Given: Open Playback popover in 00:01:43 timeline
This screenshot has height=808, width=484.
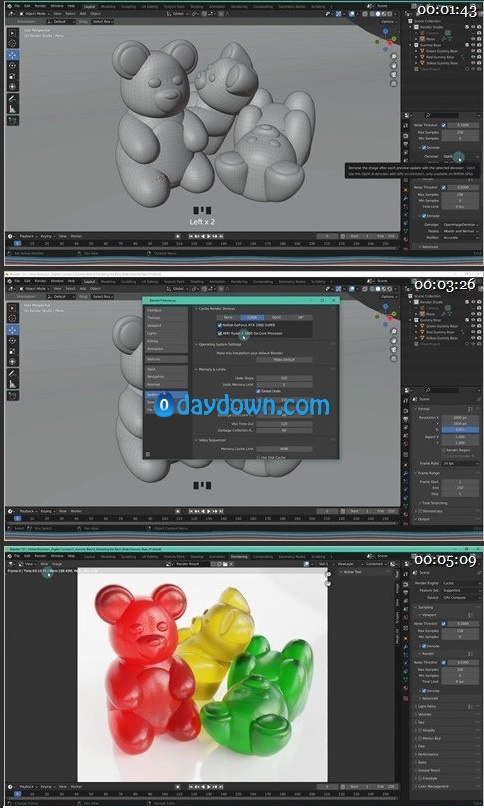Looking at the screenshot, I should pos(27,236).
